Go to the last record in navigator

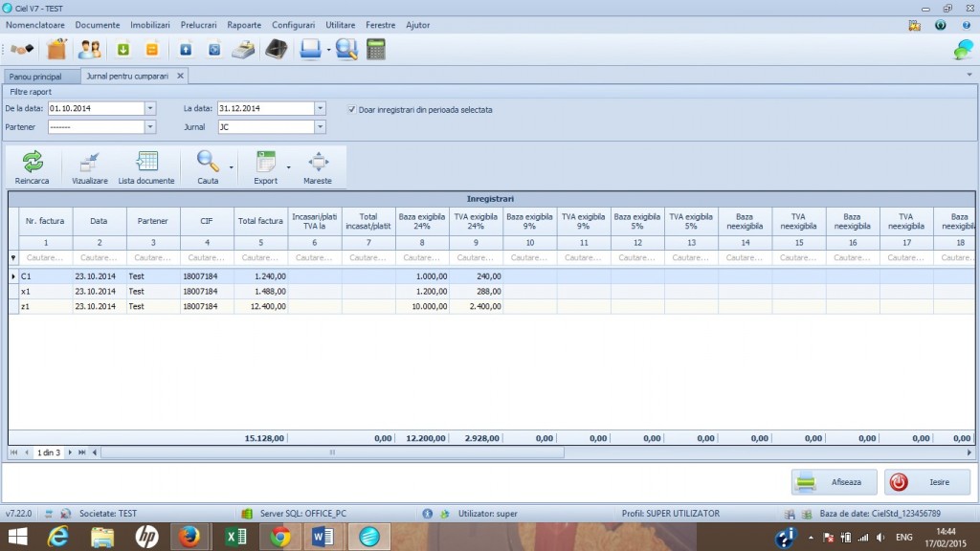click(82, 452)
